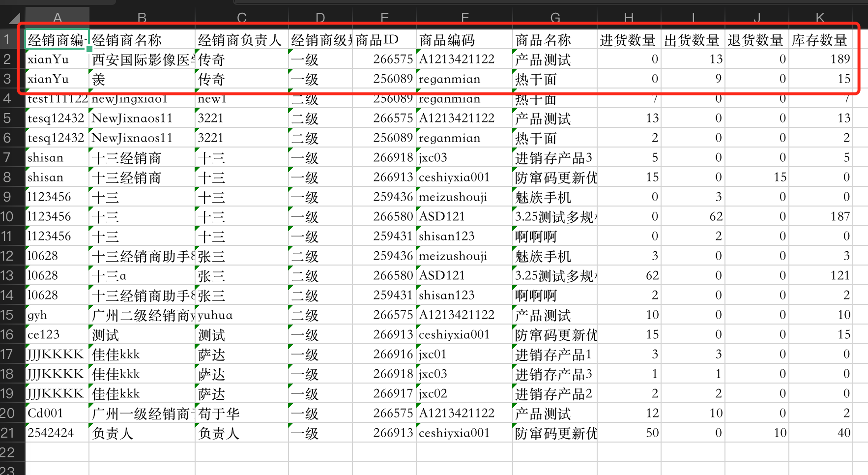Select stock value 121 in row 13
868x475 pixels.
[821, 275]
